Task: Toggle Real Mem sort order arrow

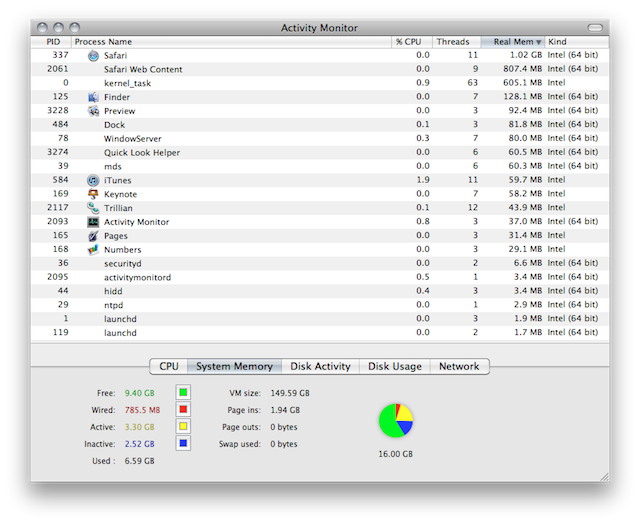Action: click(538, 42)
